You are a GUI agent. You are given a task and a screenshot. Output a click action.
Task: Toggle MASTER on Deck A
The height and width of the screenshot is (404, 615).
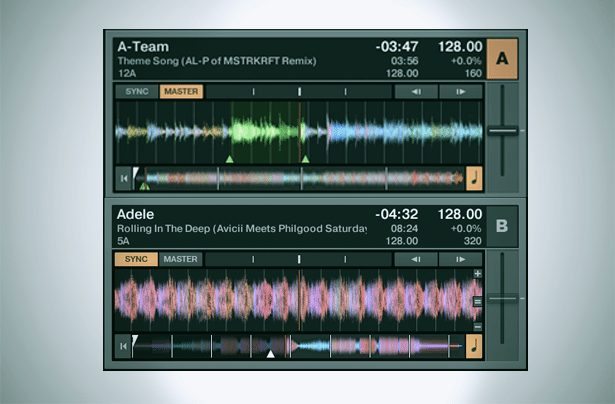(x=181, y=91)
